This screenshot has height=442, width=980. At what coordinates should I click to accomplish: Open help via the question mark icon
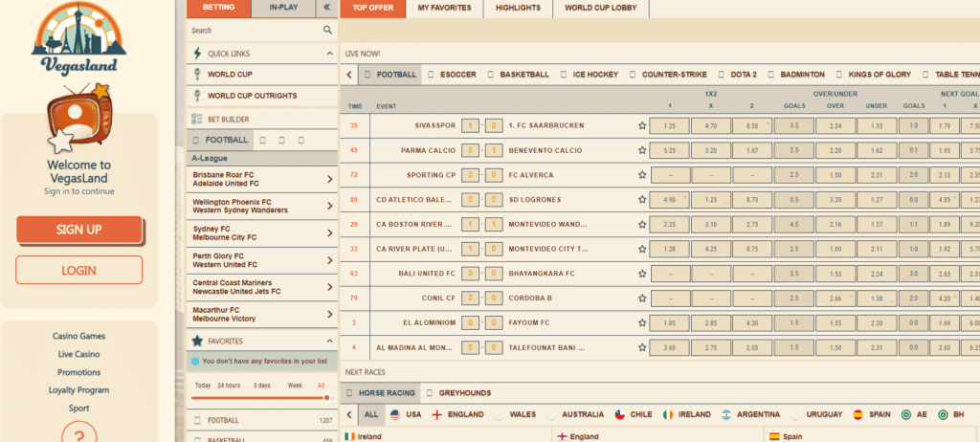(79, 432)
